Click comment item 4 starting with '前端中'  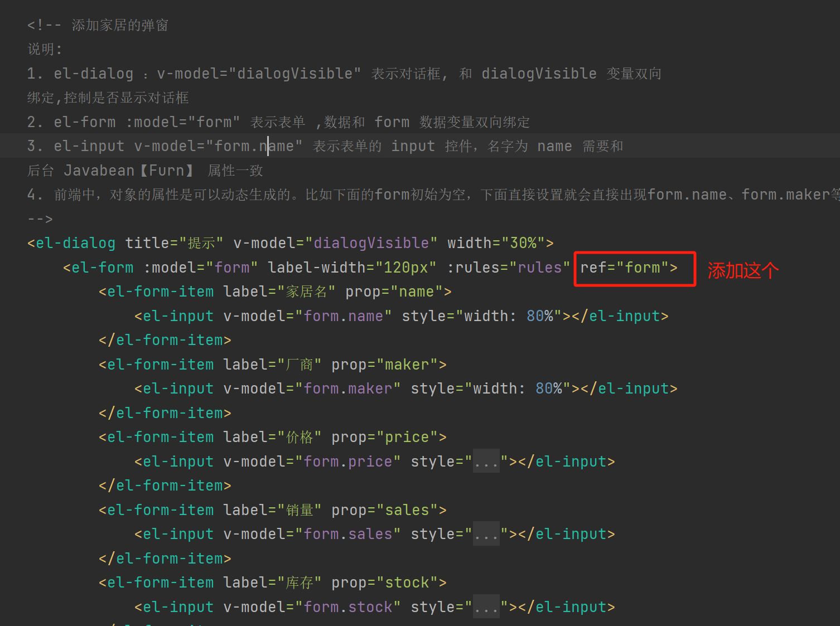tap(433, 195)
